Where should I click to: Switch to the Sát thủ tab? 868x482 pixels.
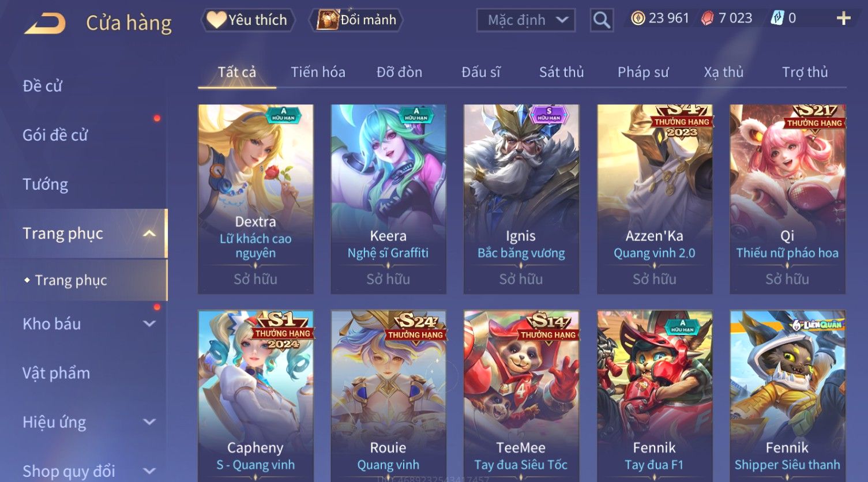point(561,72)
